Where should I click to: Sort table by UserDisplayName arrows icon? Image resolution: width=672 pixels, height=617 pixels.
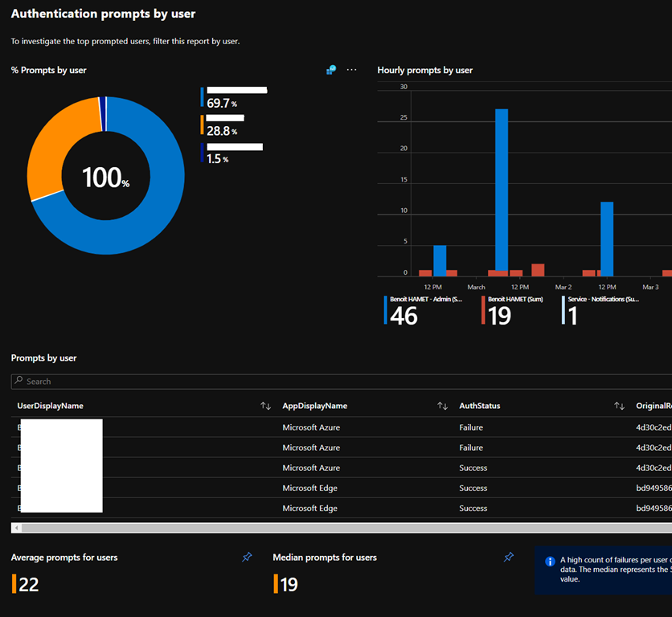tap(265, 406)
